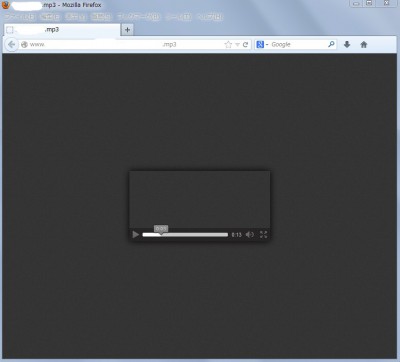Viewport: 400px width, 362px height.
Task: Bookmark this page with the star icon
Action: tap(228, 45)
